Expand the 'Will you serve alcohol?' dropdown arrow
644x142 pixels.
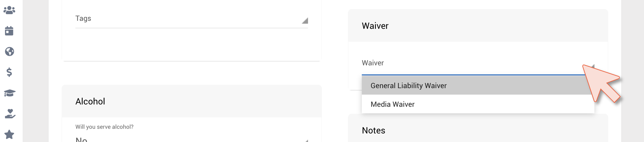pyautogui.click(x=306, y=140)
